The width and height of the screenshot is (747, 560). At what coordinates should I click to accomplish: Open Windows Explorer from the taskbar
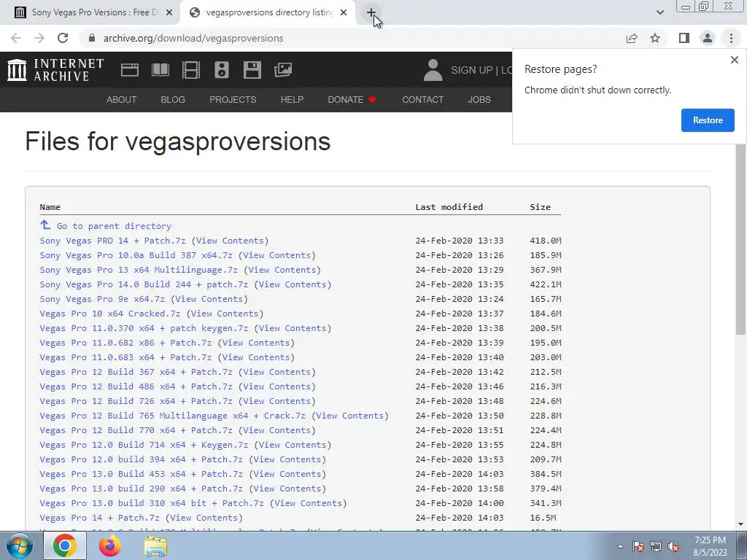point(155,545)
